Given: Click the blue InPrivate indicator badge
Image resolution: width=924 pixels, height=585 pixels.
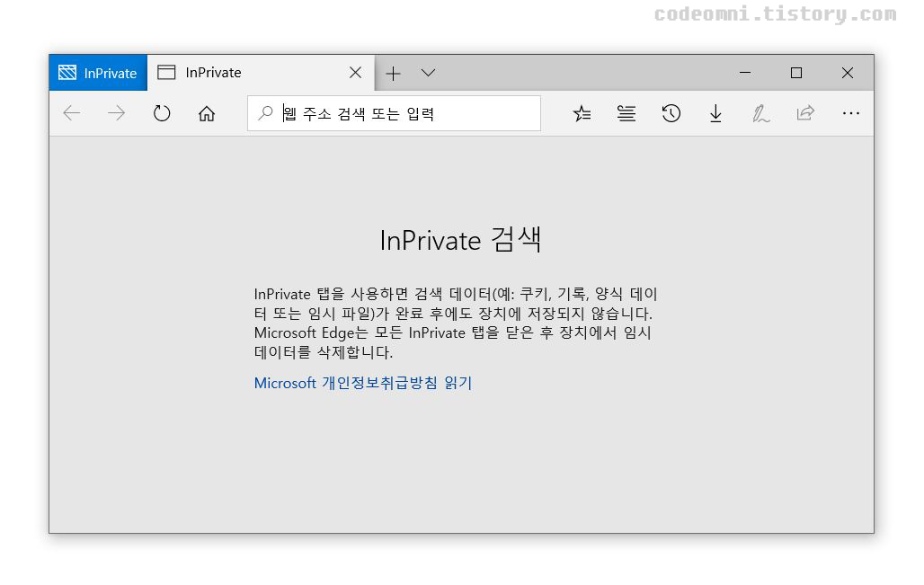Looking at the screenshot, I should pos(98,73).
